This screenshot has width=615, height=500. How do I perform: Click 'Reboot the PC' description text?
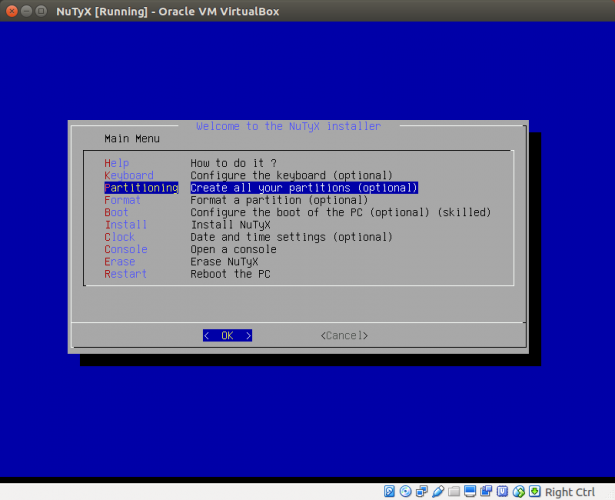230,274
